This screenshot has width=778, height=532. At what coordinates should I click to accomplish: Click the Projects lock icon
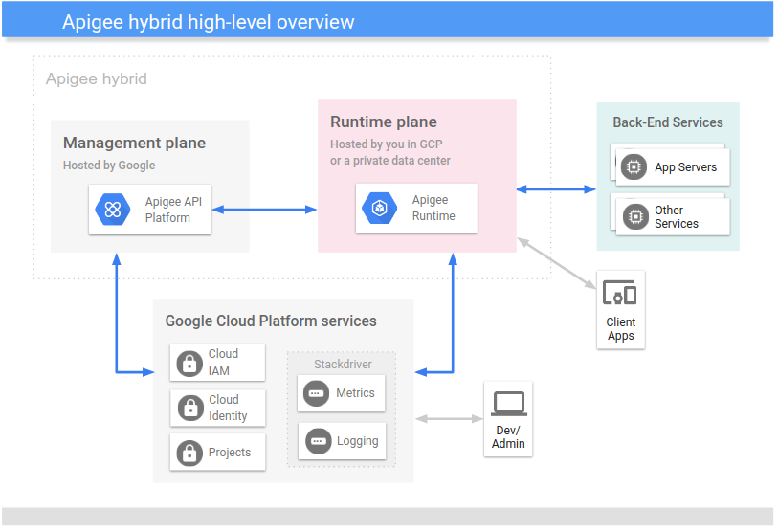pos(189,453)
